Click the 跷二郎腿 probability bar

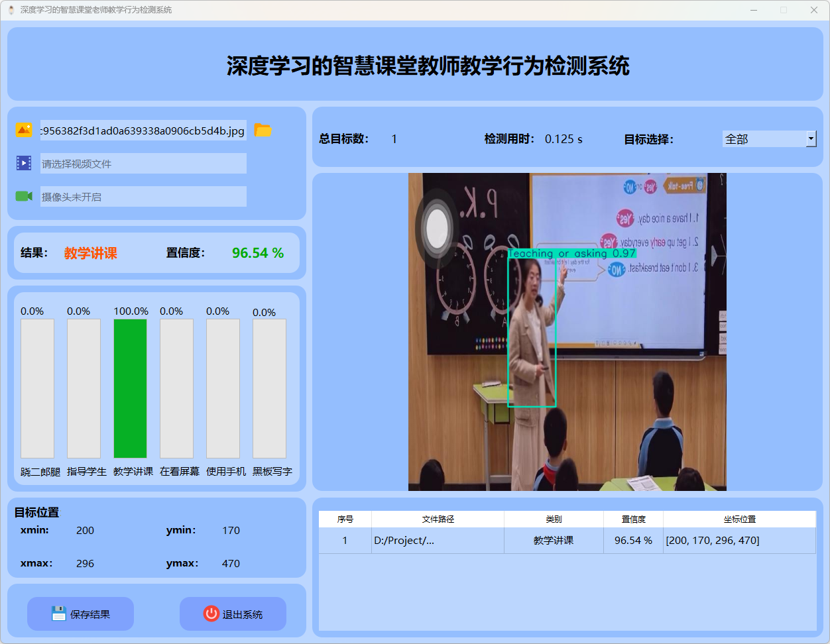pyautogui.click(x=37, y=389)
